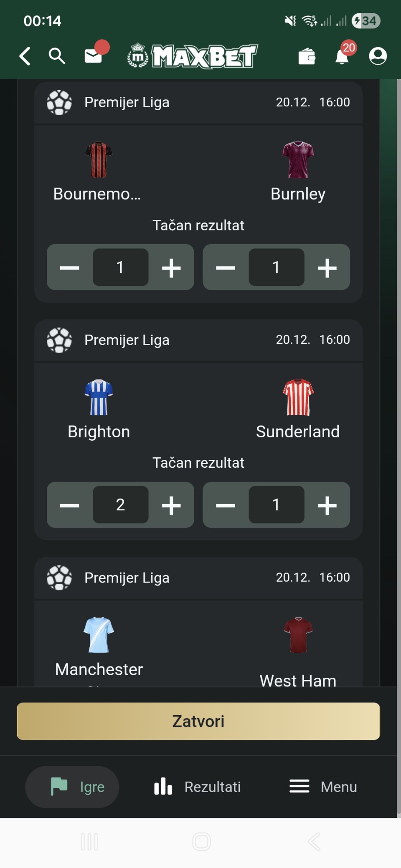The width and height of the screenshot is (401, 868).
Task: Decrease Burnley goals with minus
Action: tap(226, 267)
